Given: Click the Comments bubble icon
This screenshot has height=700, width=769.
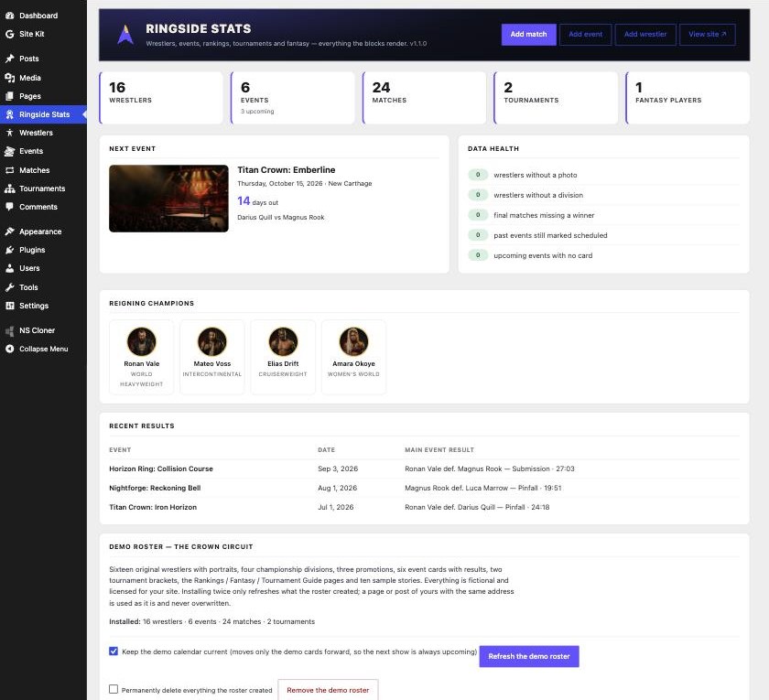Looking at the screenshot, I should [x=9, y=207].
